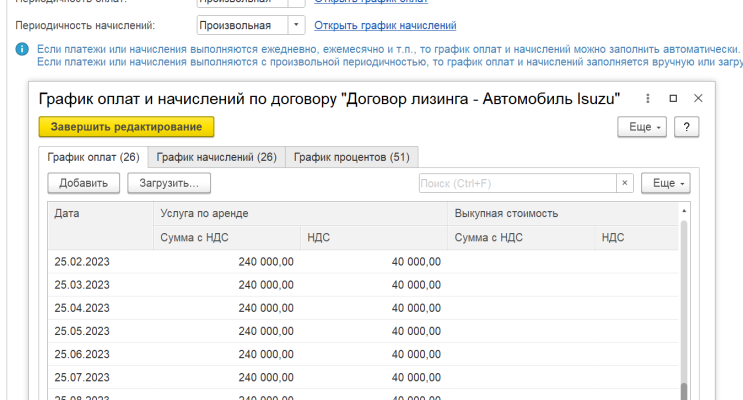
Task: Clear the search field with the x button
Action: [625, 183]
